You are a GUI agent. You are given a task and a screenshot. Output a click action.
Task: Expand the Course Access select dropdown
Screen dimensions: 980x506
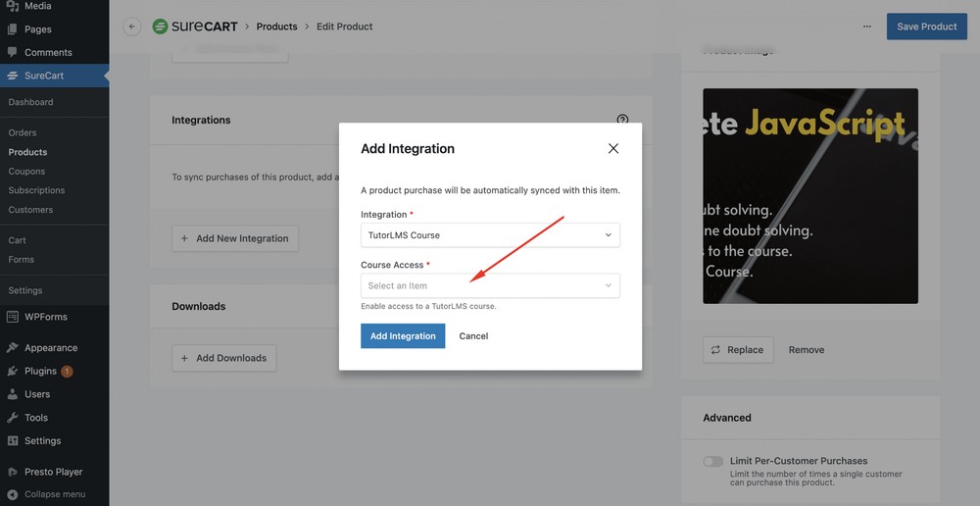point(490,285)
